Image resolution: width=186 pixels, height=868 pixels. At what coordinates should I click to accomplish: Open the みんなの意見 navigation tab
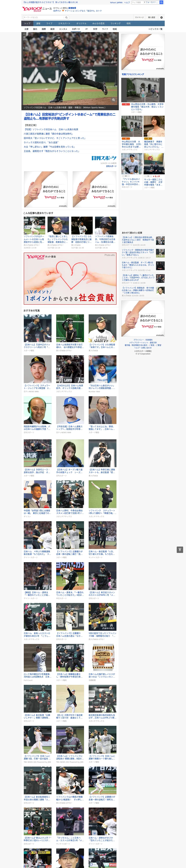click(98, 24)
